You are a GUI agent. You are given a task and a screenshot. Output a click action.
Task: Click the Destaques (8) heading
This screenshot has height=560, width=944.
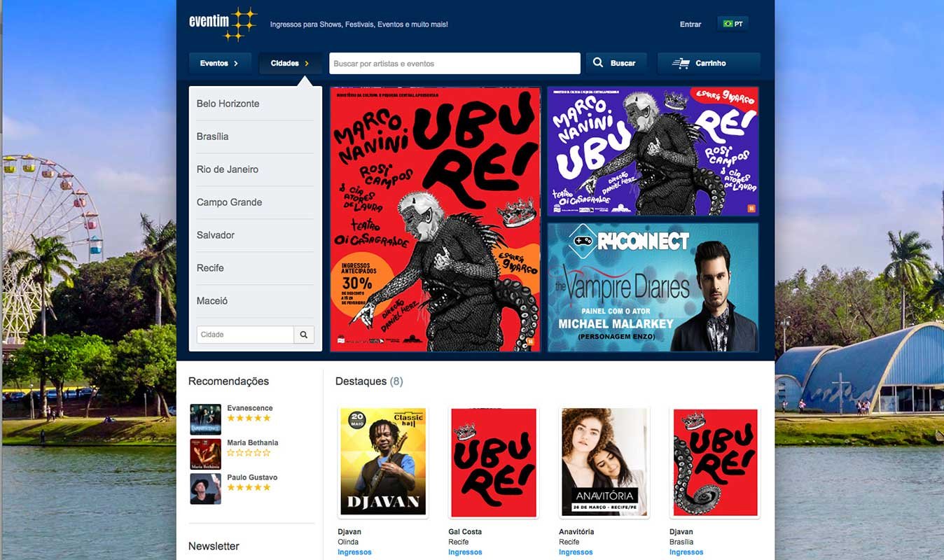(369, 381)
